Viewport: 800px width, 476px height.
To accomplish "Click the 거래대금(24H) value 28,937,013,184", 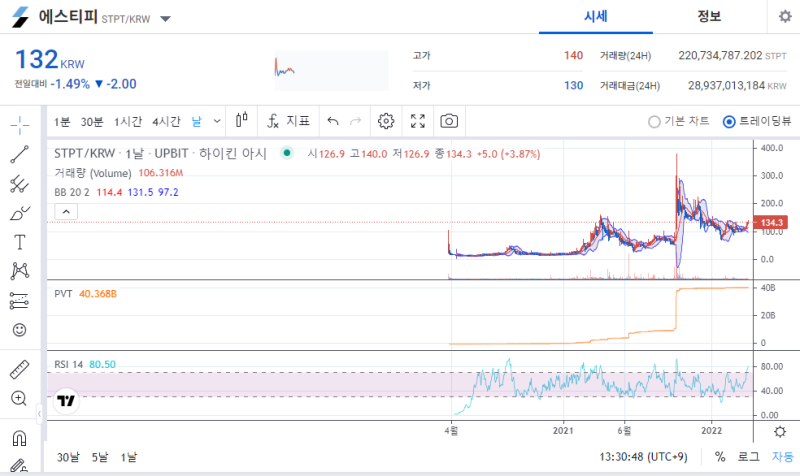I will pos(726,85).
